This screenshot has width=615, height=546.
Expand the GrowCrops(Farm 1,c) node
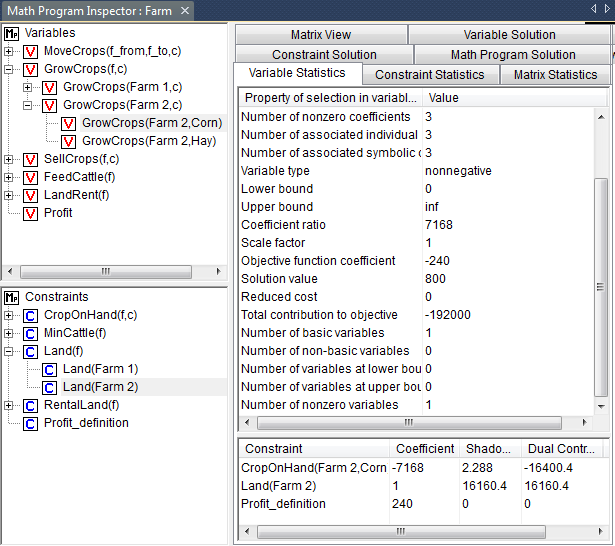[x=27, y=87]
